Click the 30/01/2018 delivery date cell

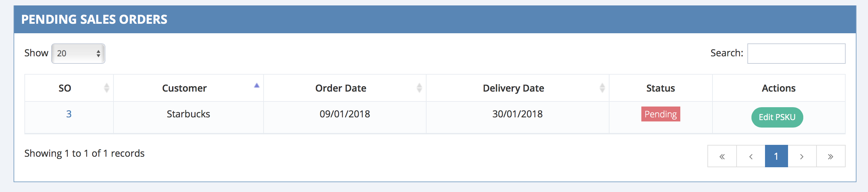tap(517, 114)
